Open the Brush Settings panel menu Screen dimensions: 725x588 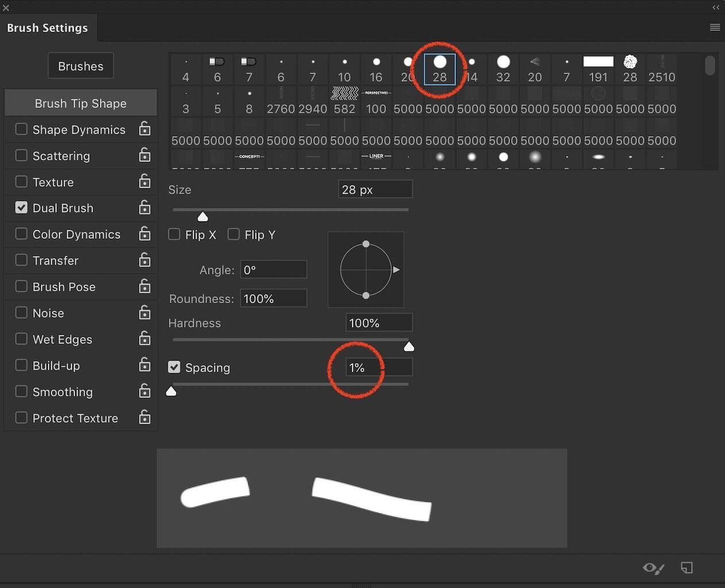tap(715, 27)
